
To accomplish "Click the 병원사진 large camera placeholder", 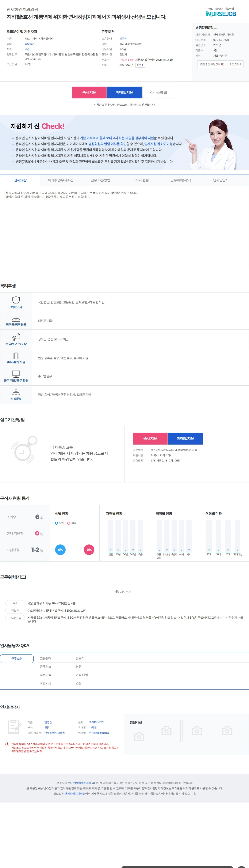I will point(139,736).
